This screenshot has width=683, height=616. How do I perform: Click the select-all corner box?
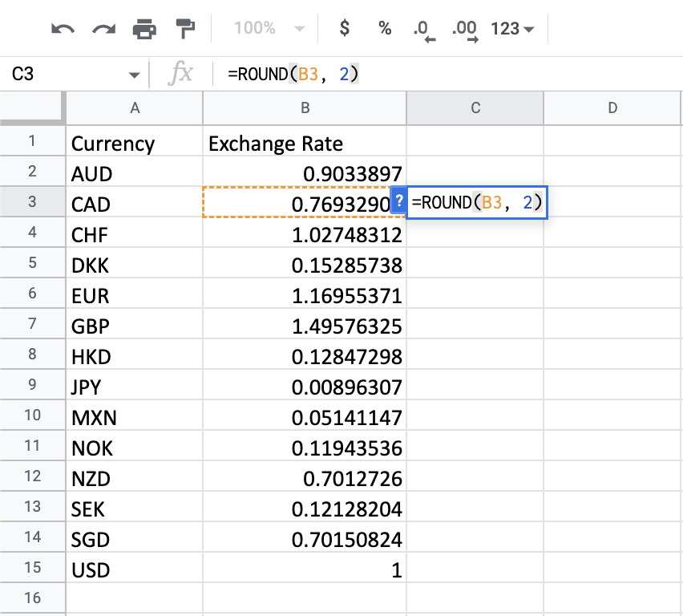32,107
